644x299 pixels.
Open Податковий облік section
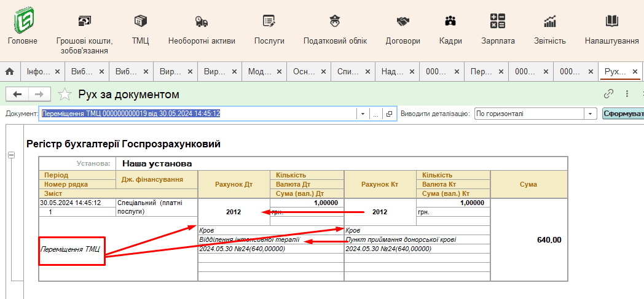click(x=335, y=21)
